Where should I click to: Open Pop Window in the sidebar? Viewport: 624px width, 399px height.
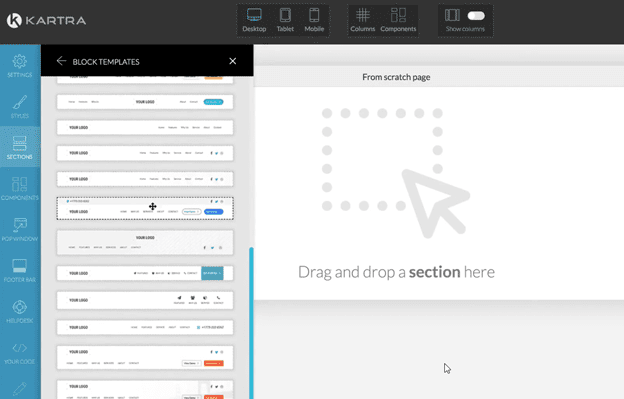point(20,230)
